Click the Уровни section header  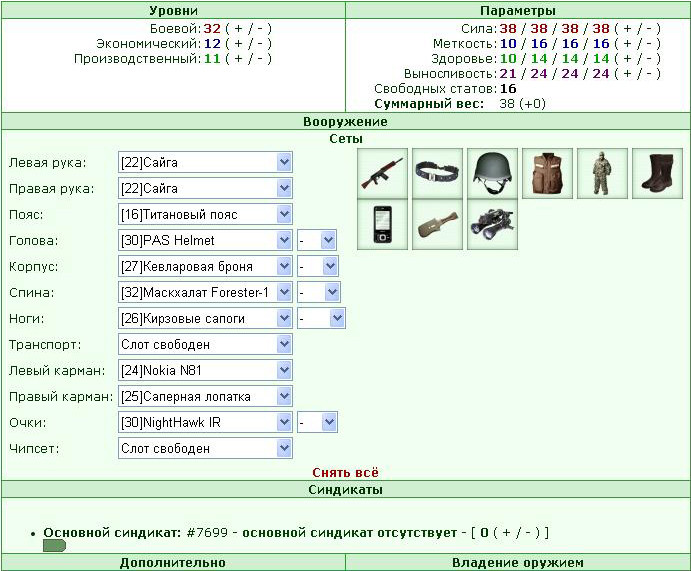click(173, 11)
